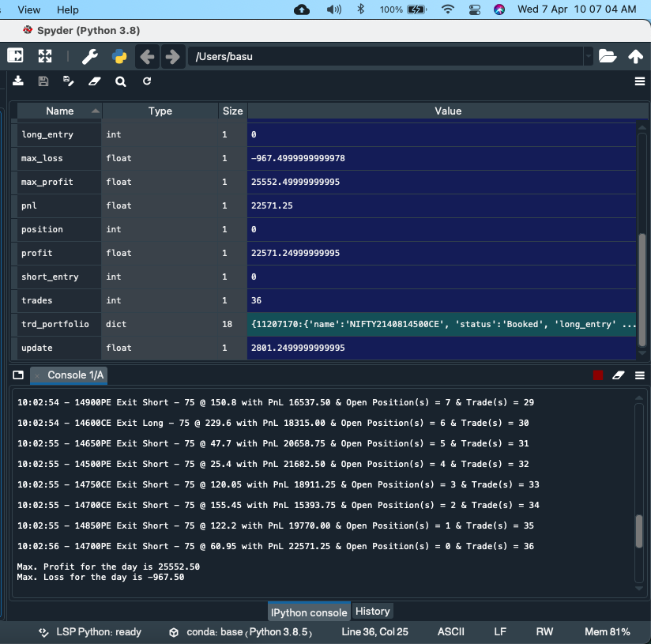Image resolution: width=651 pixels, height=644 pixels.
Task: Open PYTHONPATH manager Python icon
Action: tap(119, 56)
